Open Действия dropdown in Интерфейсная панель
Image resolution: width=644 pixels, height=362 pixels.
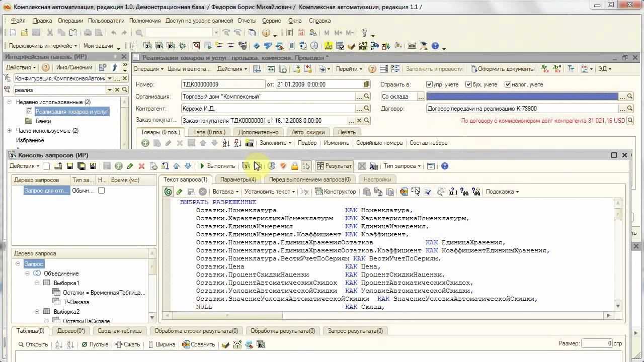pyautogui.click(x=21, y=67)
